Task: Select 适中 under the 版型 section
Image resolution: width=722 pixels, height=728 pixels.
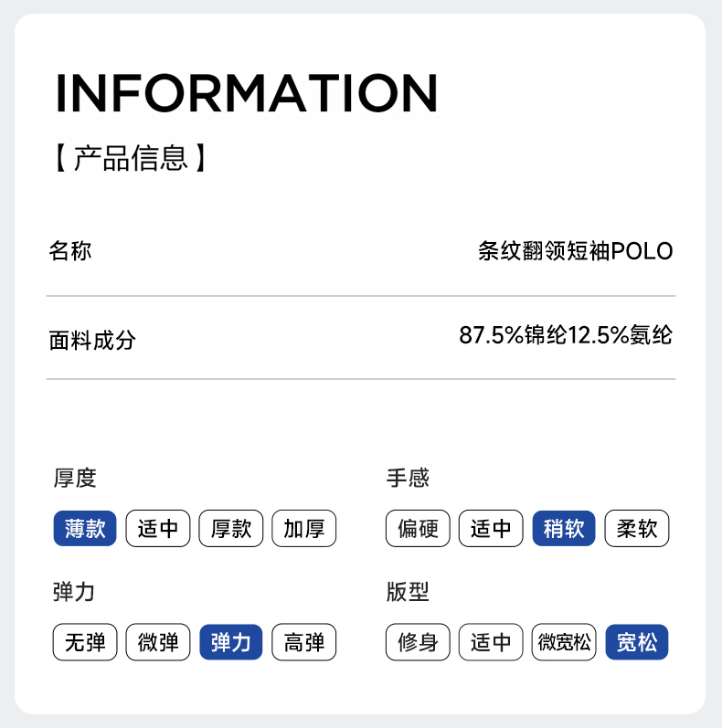Action: [x=491, y=642]
